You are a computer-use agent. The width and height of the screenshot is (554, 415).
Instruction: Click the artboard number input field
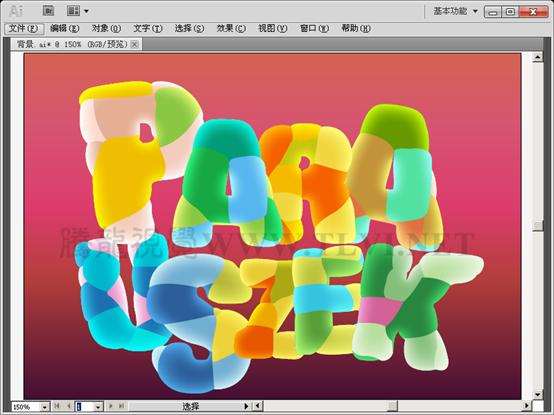pyautogui.click(x=85, y=407)
